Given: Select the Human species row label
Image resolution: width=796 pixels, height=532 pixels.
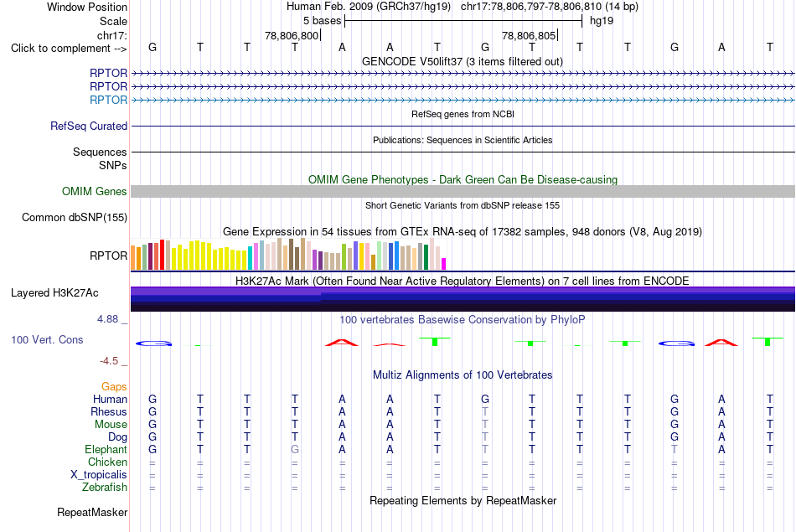Looking at the screenshot, I should (110, 399).
